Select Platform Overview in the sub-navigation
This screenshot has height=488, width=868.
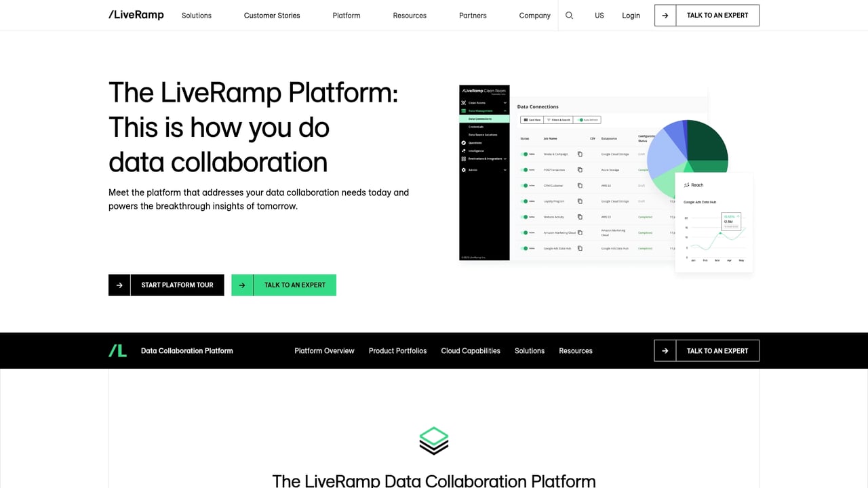[x=324, y=350]
